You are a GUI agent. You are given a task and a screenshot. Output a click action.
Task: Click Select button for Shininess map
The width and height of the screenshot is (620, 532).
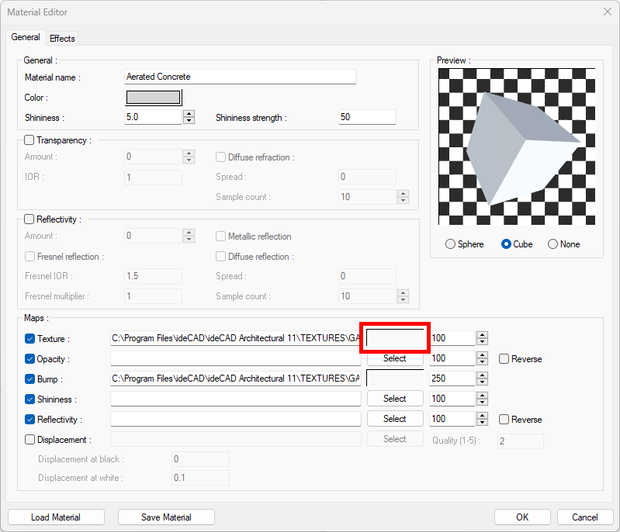394,399
